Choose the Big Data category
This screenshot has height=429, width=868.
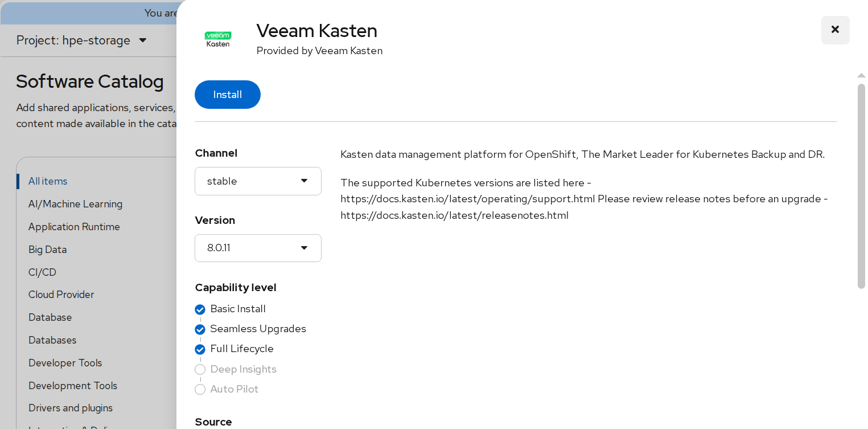[47, 250]
